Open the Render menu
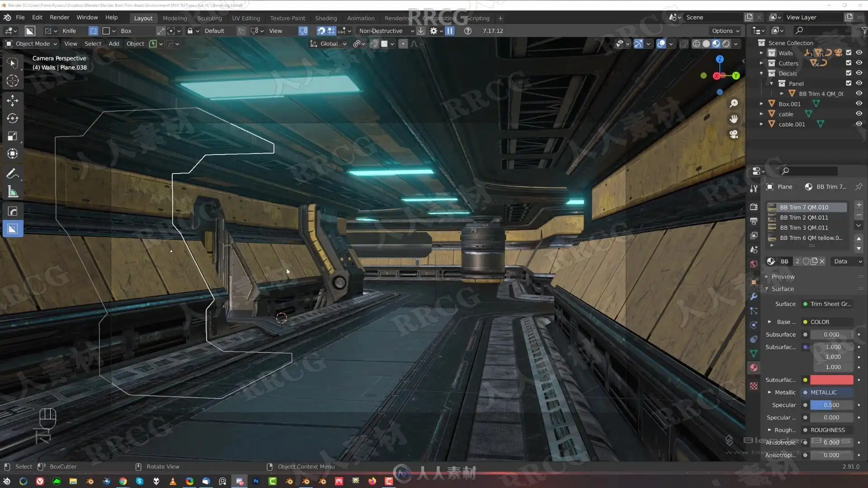Viewport: 868px width, 488px height. tap(59, 17)
